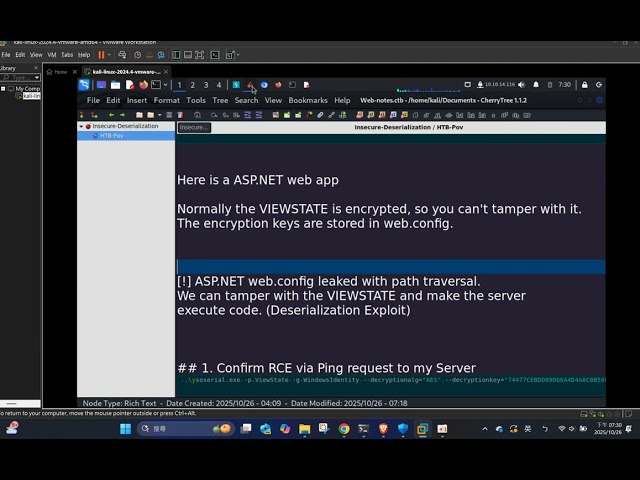Open the terminal launcher in Kali panel

coord(156,85)
